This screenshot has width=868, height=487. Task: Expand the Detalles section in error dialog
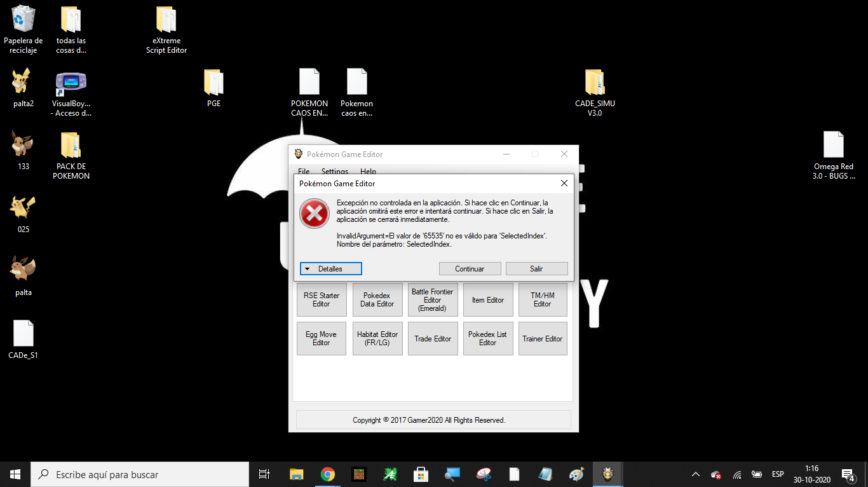pos(330,269)
